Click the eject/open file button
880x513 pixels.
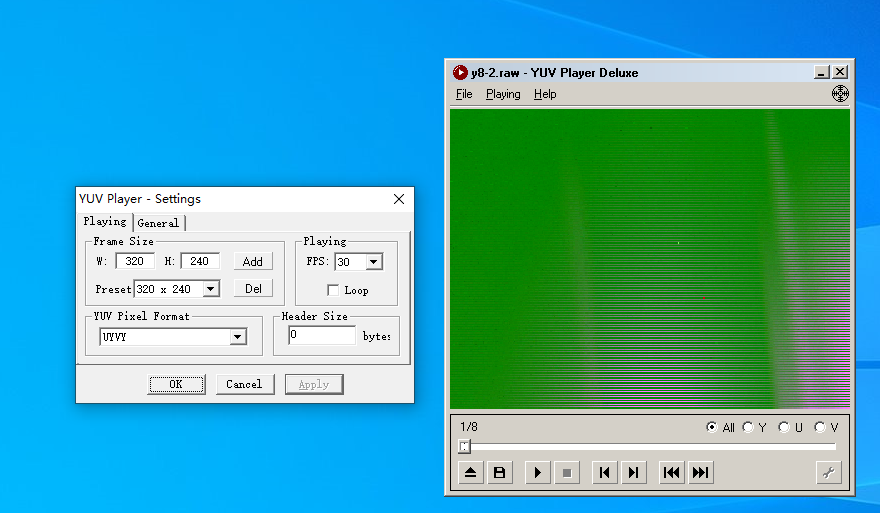tap(470, 473)
